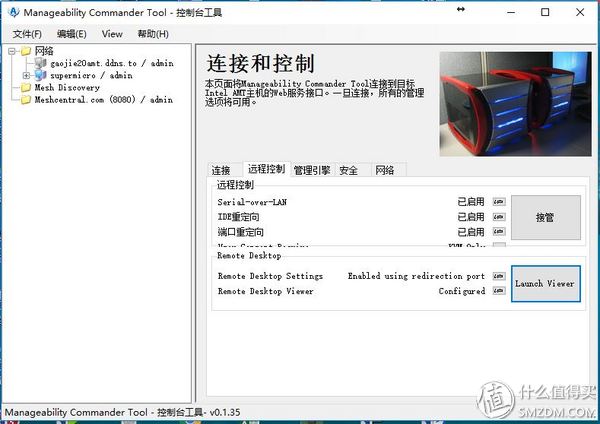Click the supermicro computer icon
Image resolution: width=600 pixels, height=424 pixels.
tap(40, 75)
